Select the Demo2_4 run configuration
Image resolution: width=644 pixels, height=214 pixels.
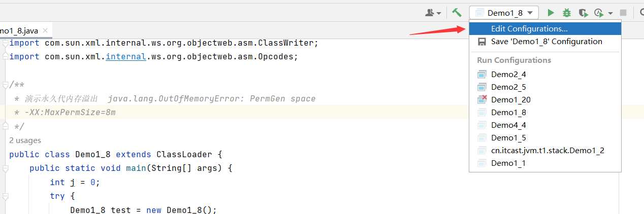point(508,74)
